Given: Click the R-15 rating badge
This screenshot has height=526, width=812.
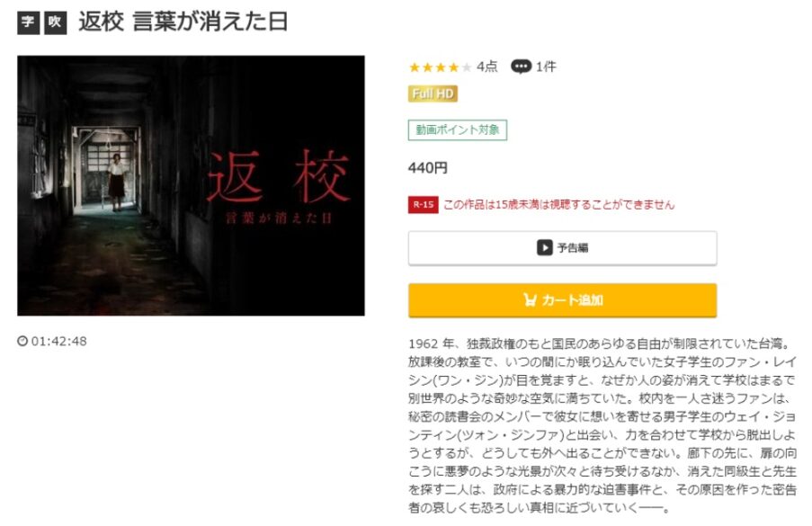Looking at the screenshot, I should pos(424,205).
